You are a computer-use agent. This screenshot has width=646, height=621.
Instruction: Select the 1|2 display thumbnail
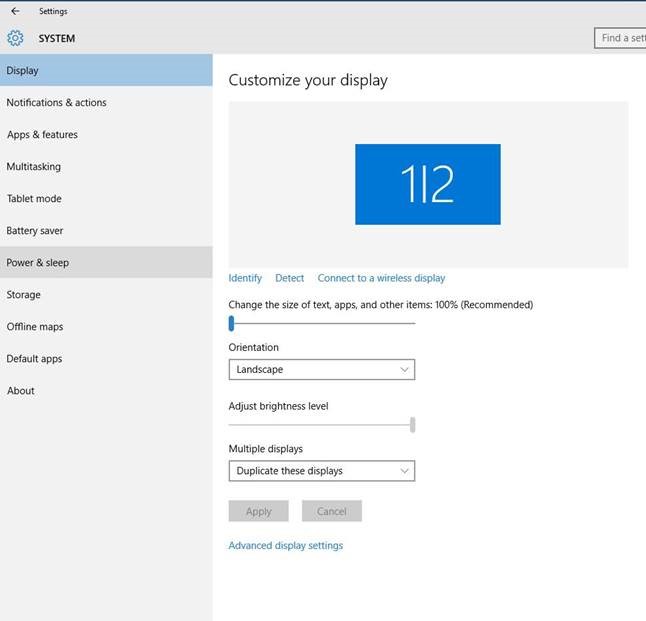point(428,184)
